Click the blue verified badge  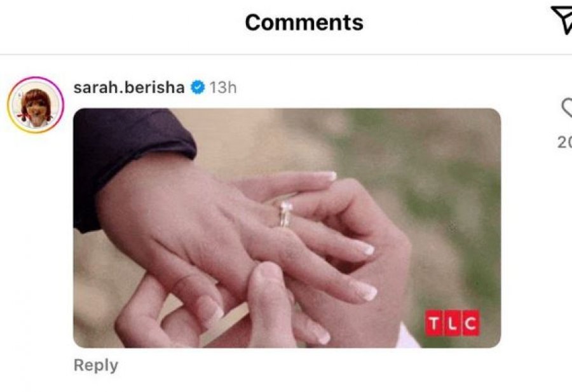[x=198, y=88]
